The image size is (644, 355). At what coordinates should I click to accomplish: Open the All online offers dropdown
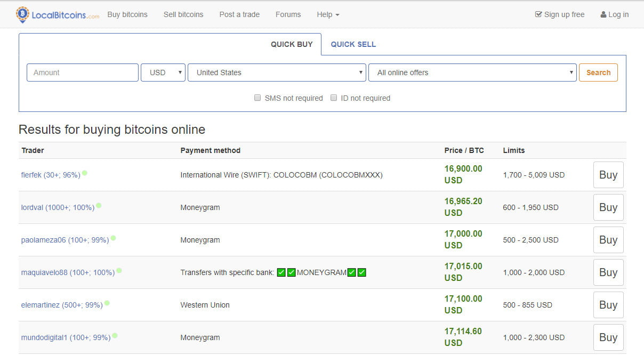pyautogui.click(x=472, y=72)
